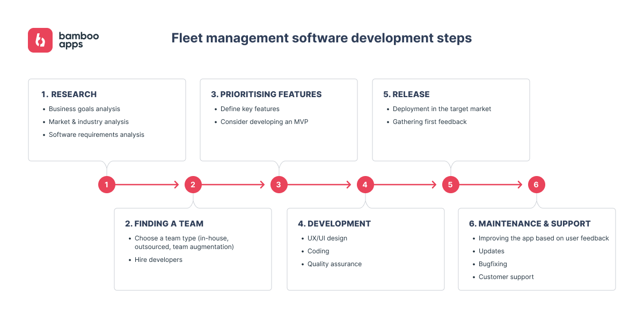This screenshot has width=644, height=322.
Task: Select the red step circle numbered 4
Action: coord(365,184)
